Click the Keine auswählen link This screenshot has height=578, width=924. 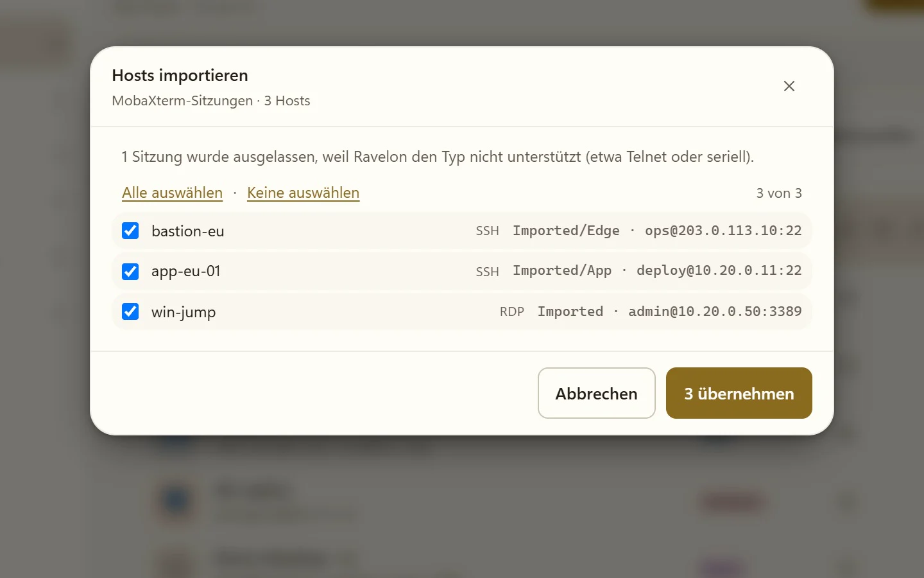[303, 193]
